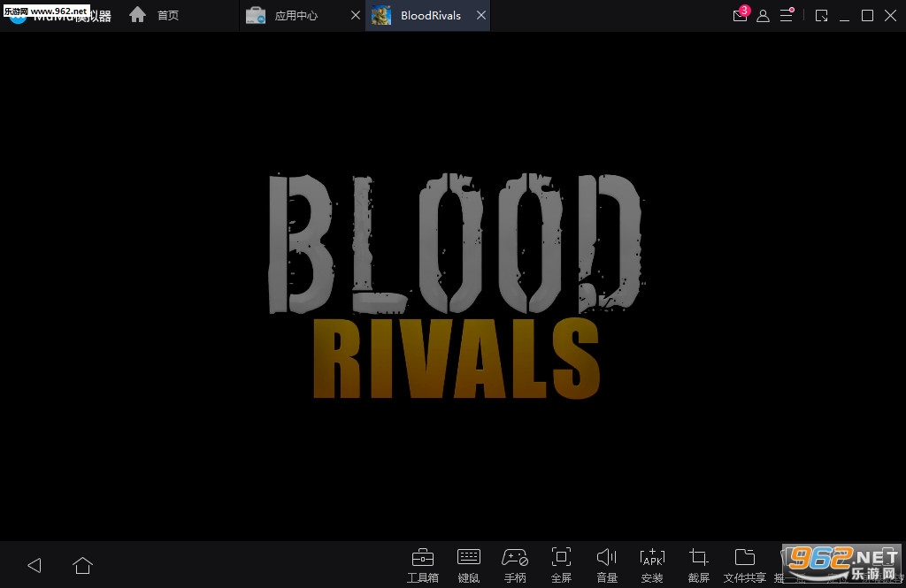Click the Blood Rivals splash logo
Viewport: 906px width, 588px height.
[456, 285]
